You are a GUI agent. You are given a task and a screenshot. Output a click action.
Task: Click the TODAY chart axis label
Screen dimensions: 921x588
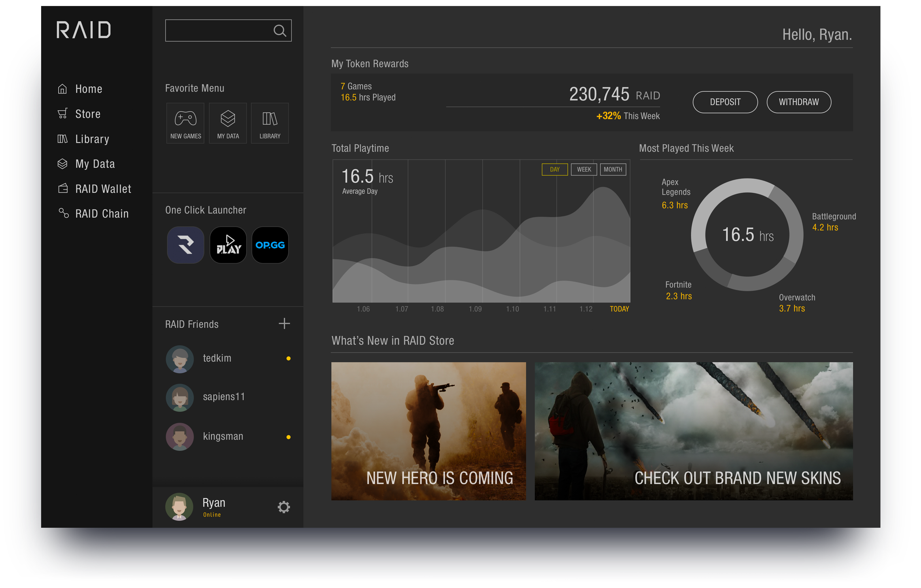(x=619, y=309)
